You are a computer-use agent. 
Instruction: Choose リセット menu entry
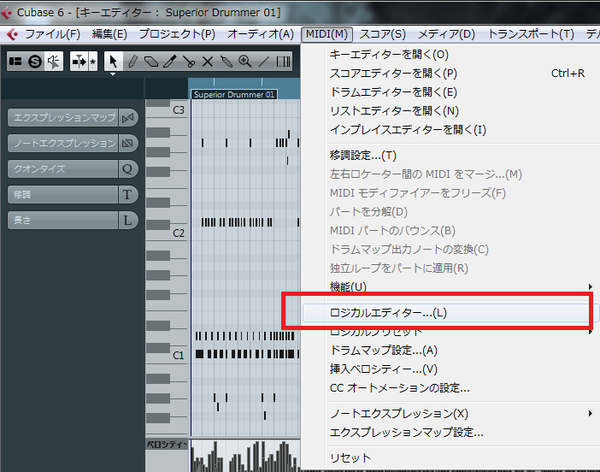pos(451,458)
